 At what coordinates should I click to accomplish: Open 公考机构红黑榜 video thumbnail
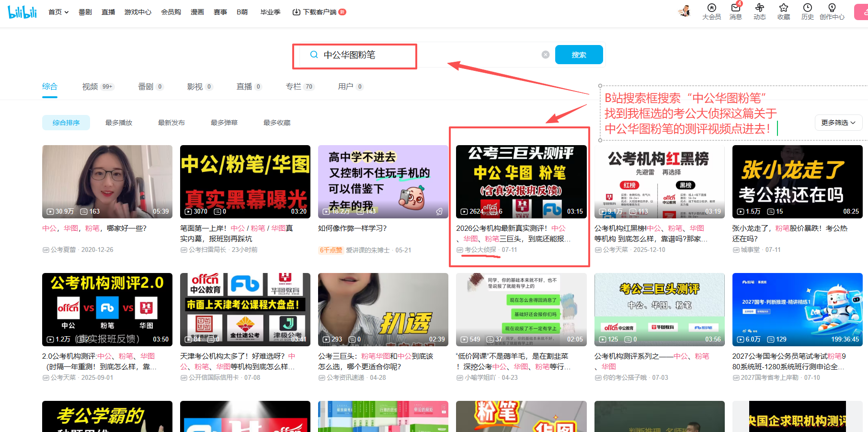pos(659,182)
